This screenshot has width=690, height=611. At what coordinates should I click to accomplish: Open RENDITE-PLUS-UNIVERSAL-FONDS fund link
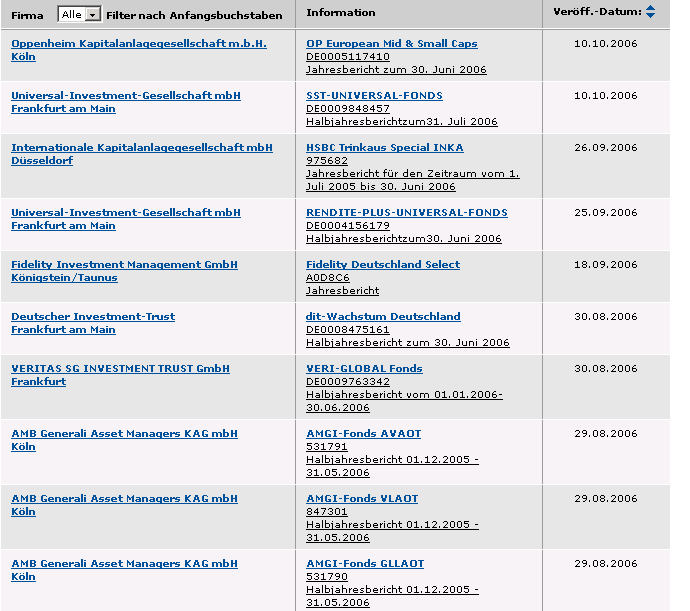(407, 213)
